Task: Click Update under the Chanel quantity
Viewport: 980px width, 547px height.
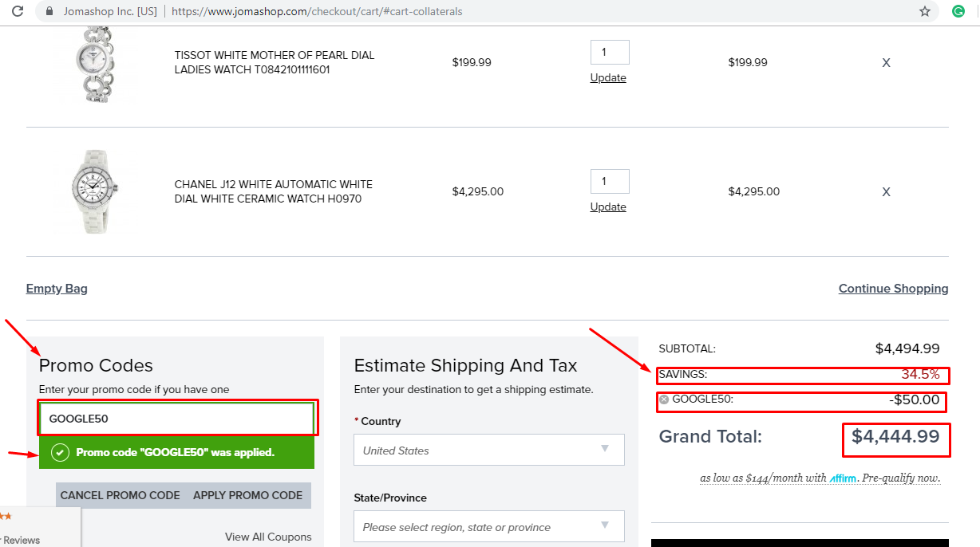Action: 608,207
